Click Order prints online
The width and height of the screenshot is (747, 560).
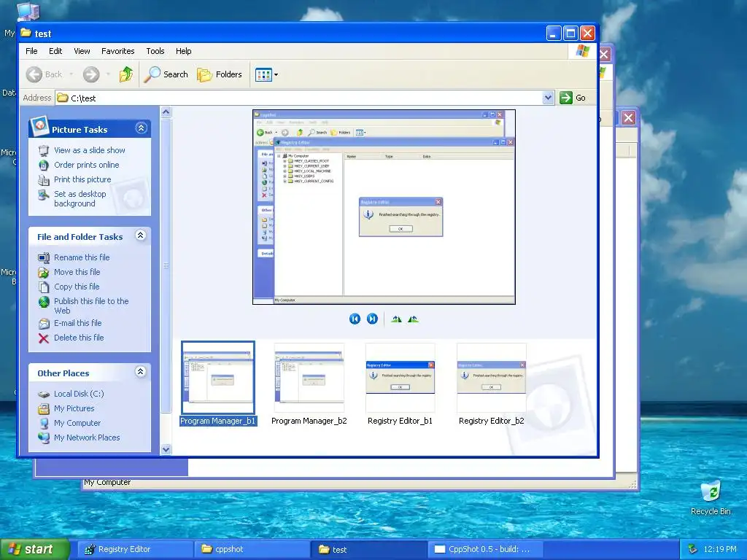86,165
